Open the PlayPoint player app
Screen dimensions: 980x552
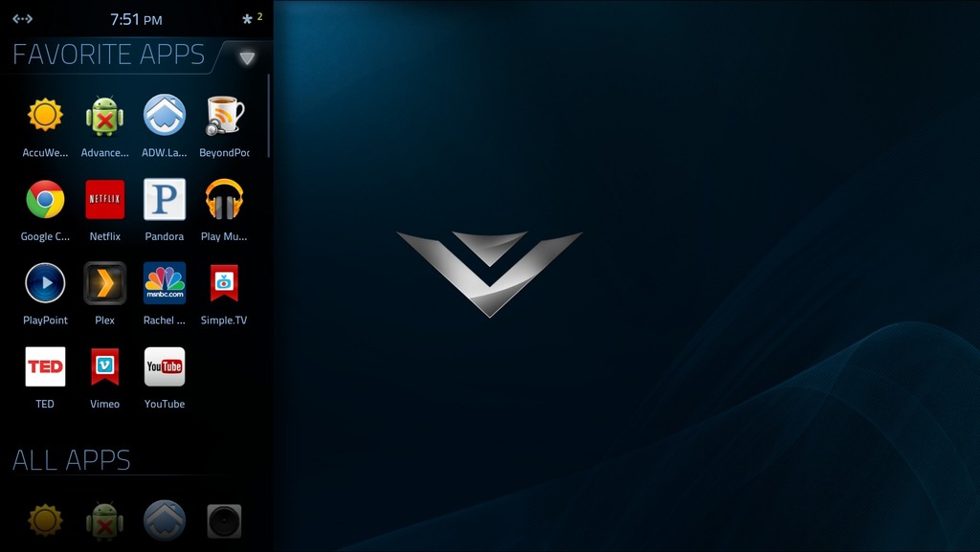[45, 283]
